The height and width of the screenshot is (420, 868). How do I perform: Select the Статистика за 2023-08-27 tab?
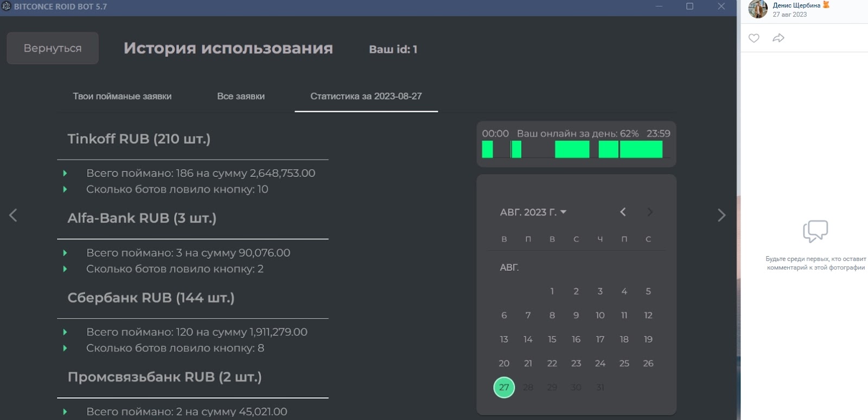coord(366,96)
